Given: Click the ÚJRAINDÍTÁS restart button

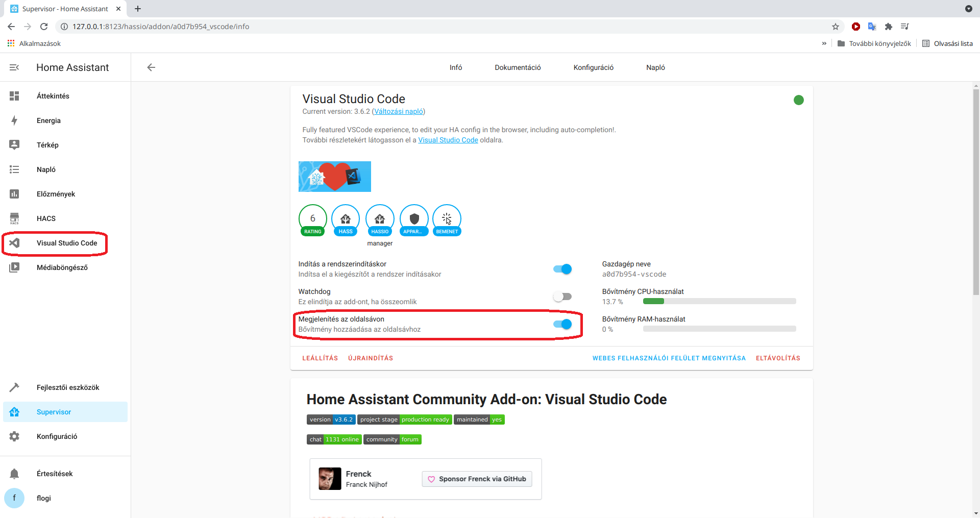Looking at the screenshot, I should 371,358.
